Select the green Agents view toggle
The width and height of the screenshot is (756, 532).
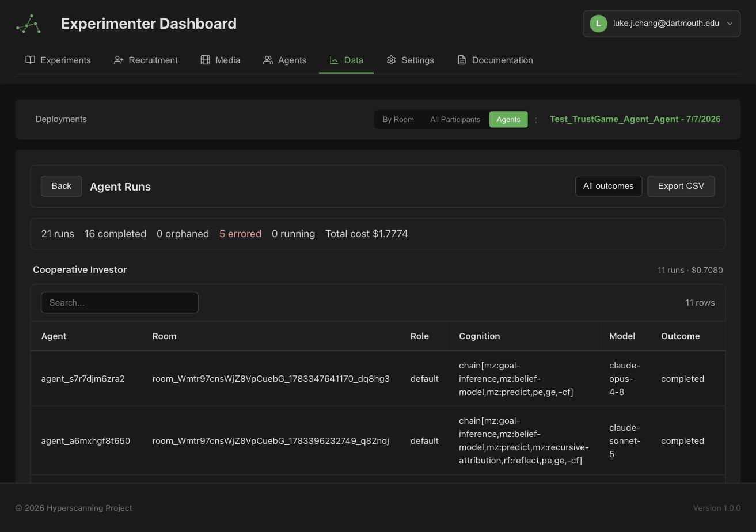[x=508, y=119]
